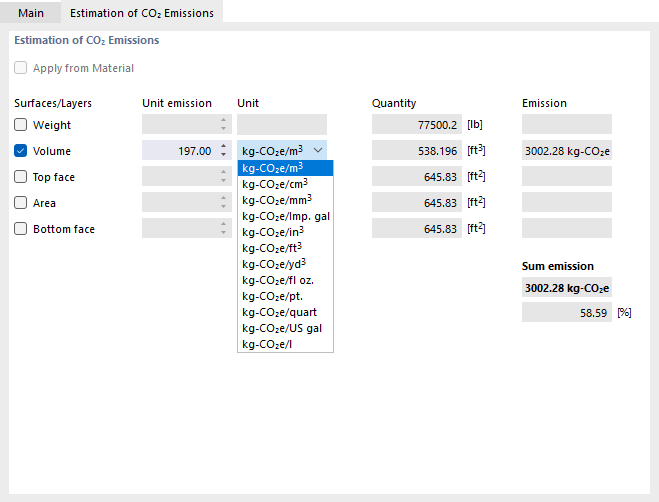659x502 pixels.
Task: Pick kg-CO₂e/Imp. gal unit option
Action: coord(283,216)
